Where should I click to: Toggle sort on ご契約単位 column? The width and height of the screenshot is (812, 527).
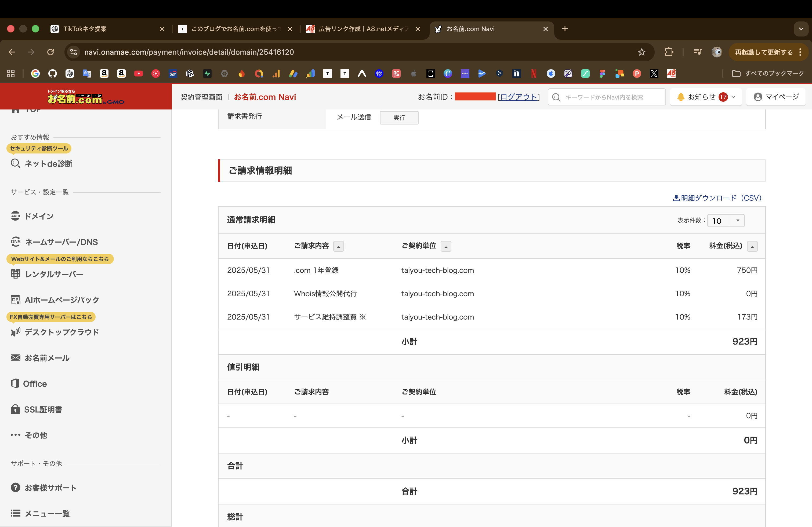446,246
